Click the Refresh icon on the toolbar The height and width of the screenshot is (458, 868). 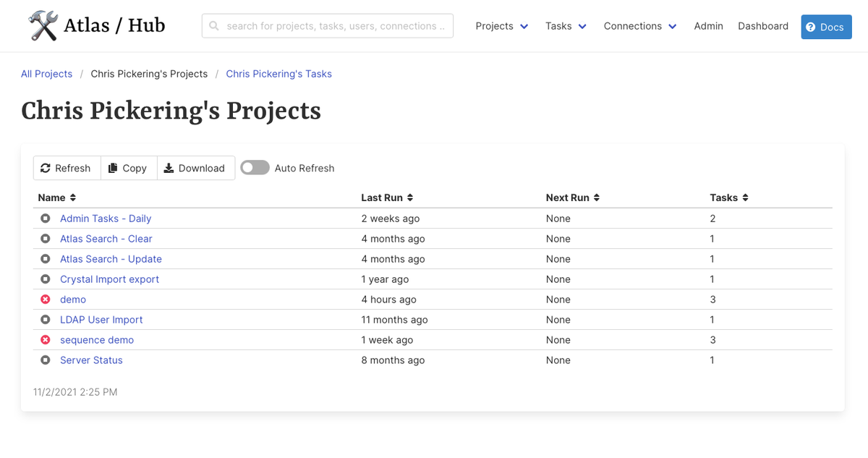tap(46, 168)
